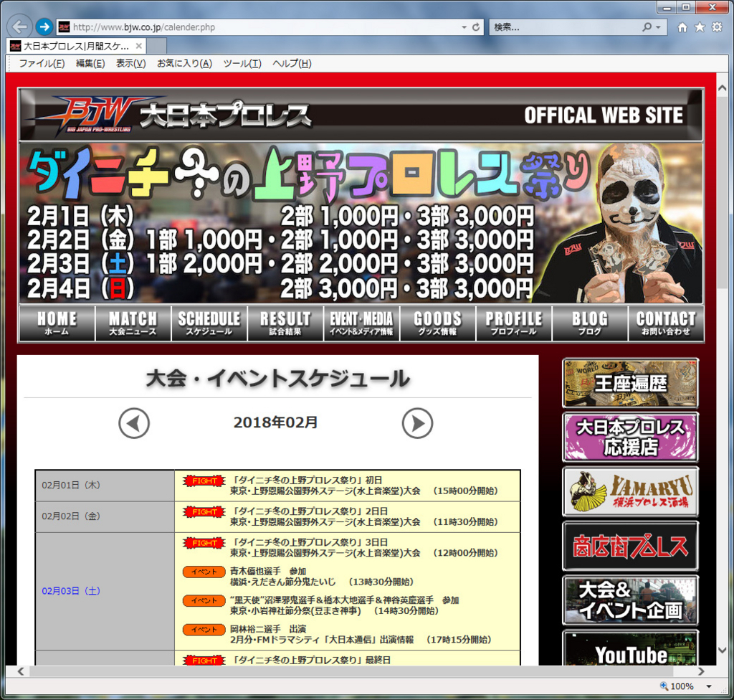Click イベント badge for 岡林裕二選手 entry
Viewport: 734px width, 700px height.
coord(204,630)
